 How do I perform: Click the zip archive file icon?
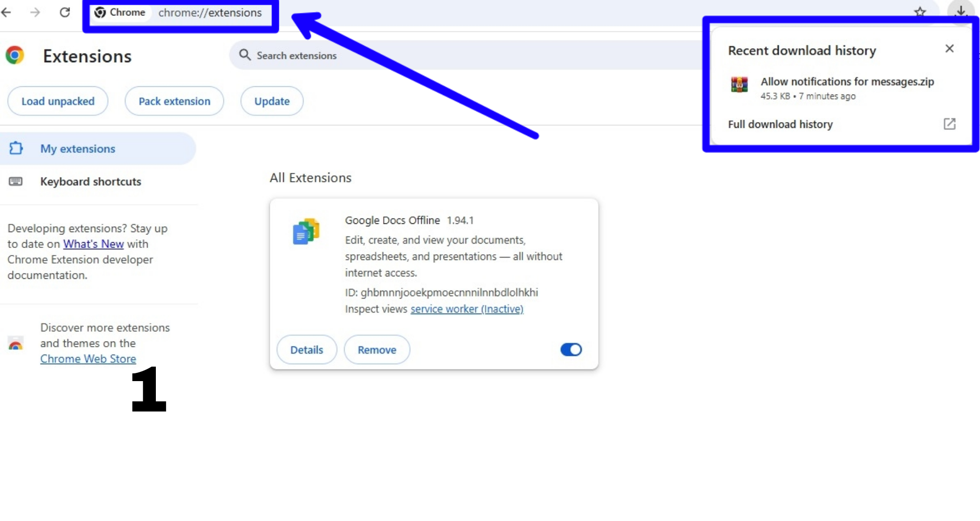(739, 85)
